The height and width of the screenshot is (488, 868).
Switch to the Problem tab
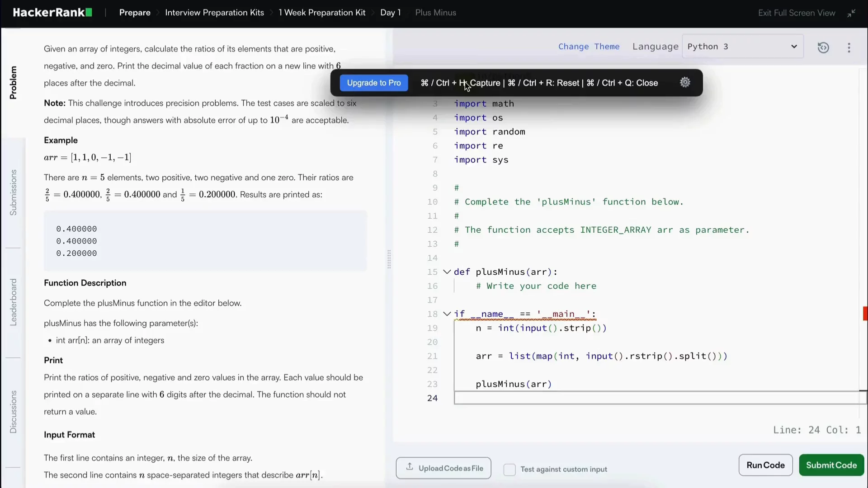13,82
